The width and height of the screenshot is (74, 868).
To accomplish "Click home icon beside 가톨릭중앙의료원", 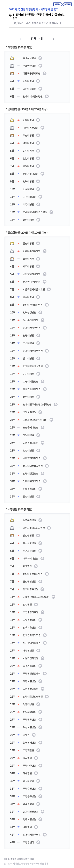I will point(45,73).
